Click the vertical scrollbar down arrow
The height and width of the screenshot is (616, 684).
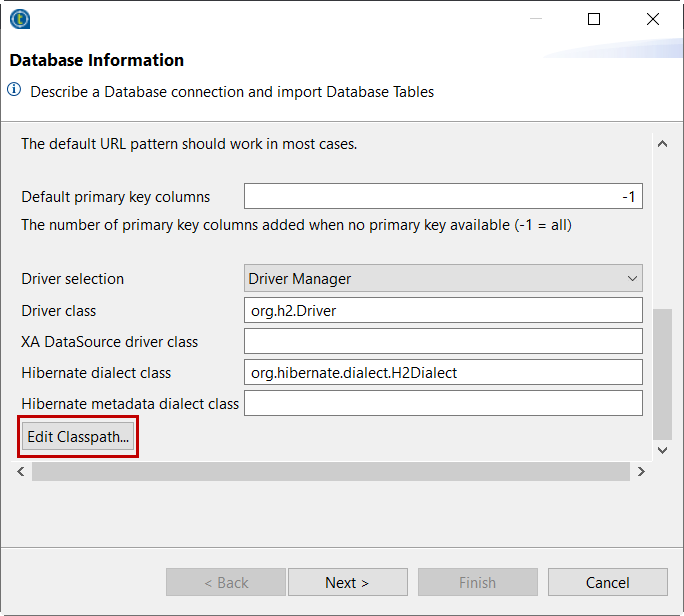click(x=662, y=450)
